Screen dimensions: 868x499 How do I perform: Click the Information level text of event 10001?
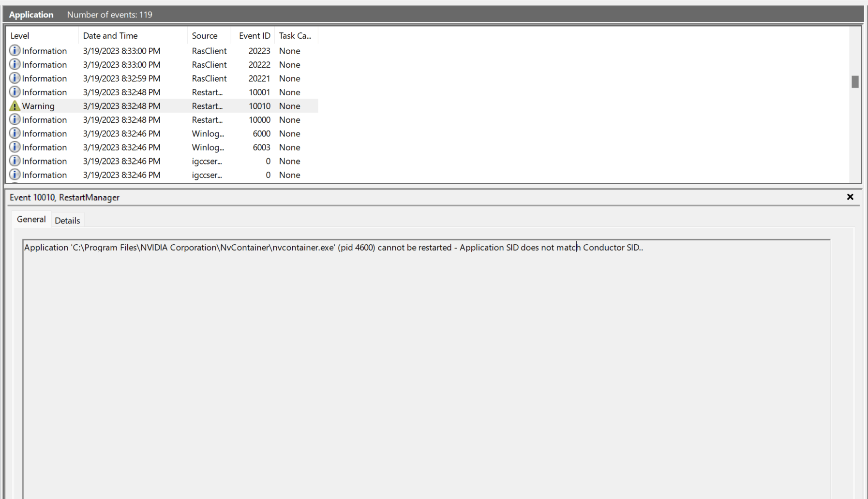[45, 92]
